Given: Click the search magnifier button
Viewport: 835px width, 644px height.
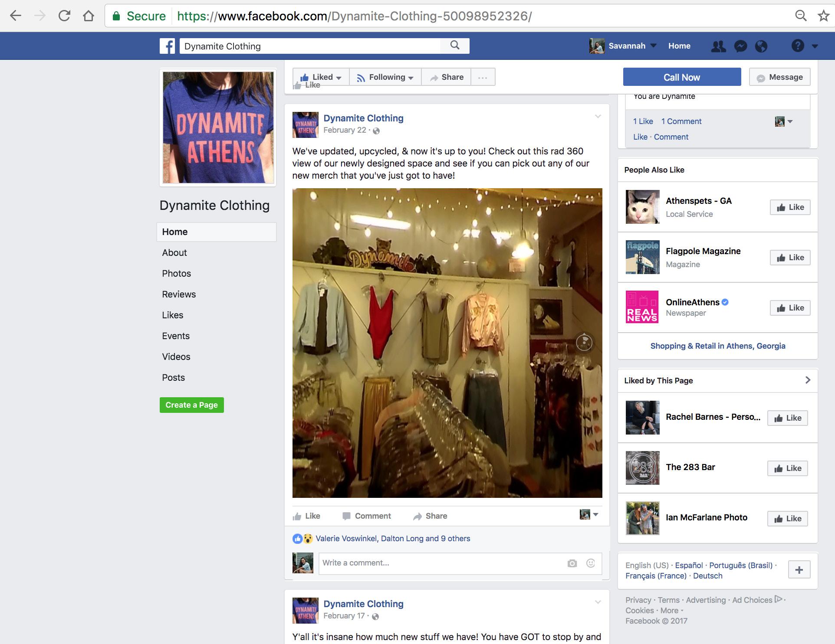Looking at the screenshot, I should [455, 46].
